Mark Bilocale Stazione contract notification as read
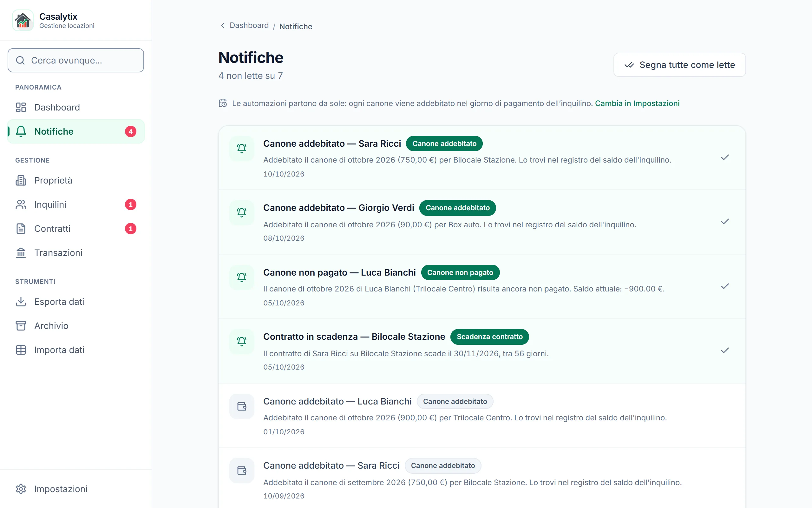The height and width of the screenshot is (508, 812). click(725, 351)
